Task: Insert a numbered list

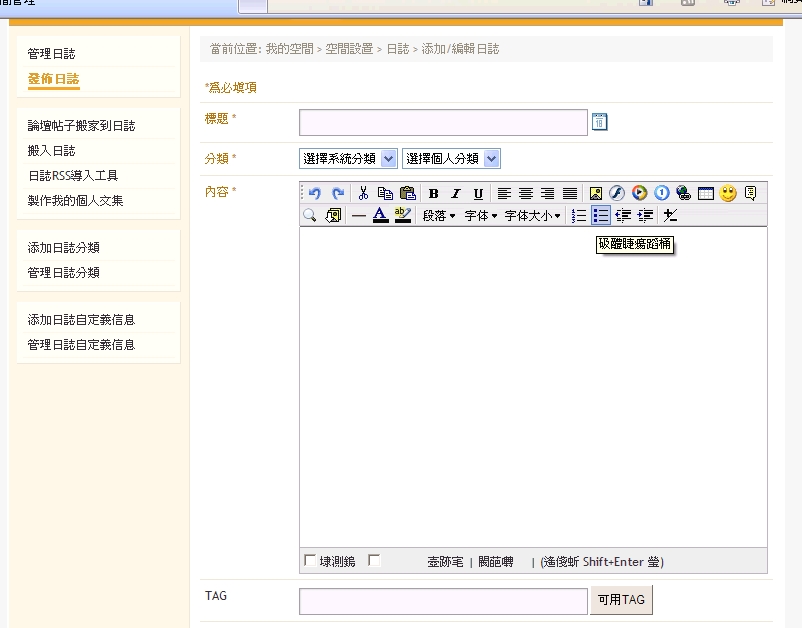Action: (x=578, y=215)
